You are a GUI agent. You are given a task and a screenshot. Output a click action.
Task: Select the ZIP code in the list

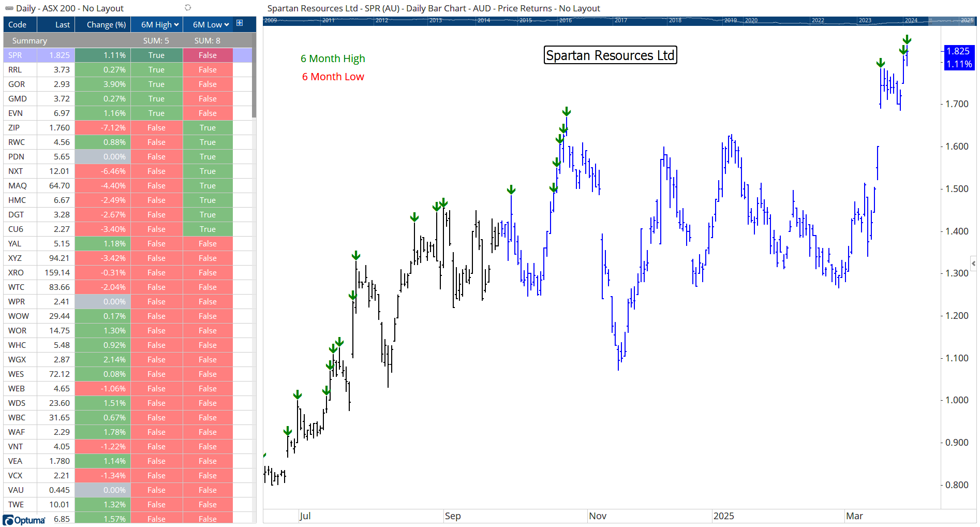(x=20, y=128)
